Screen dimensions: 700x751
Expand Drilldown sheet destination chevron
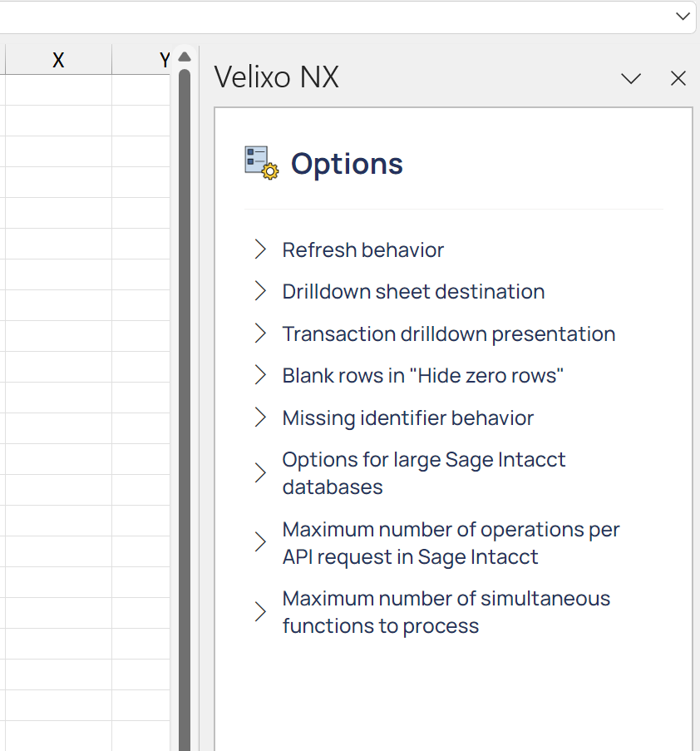260,291
